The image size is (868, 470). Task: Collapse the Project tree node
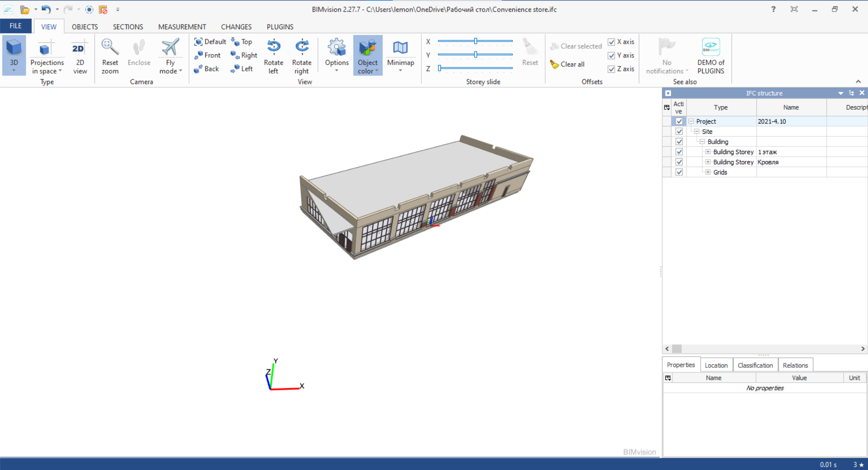pyautogui.click(x=691, y=121)
